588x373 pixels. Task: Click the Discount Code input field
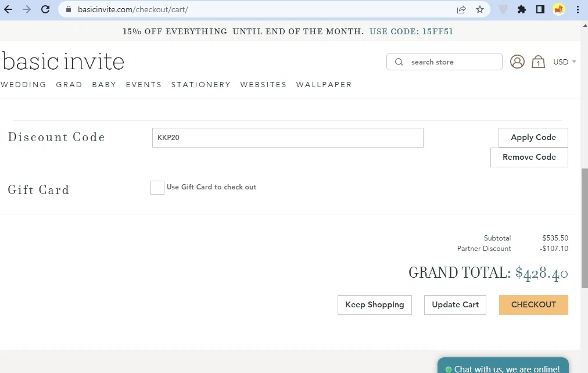[288, 138]
